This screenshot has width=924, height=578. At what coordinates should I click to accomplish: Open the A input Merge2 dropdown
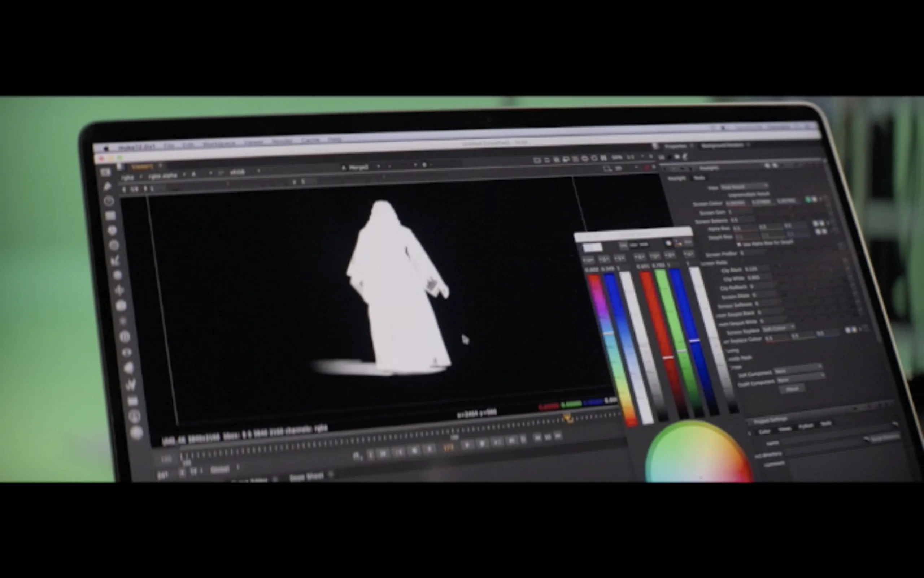361,167
